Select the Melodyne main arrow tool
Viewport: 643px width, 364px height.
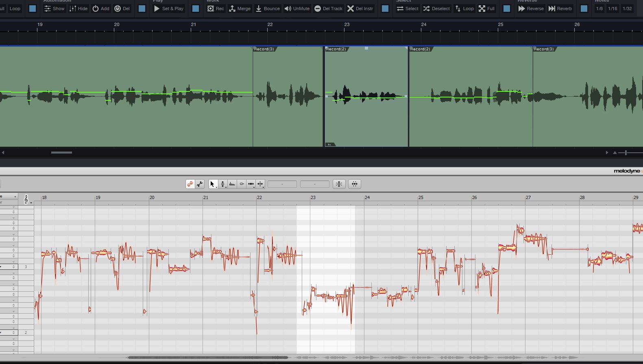point(212,184)
